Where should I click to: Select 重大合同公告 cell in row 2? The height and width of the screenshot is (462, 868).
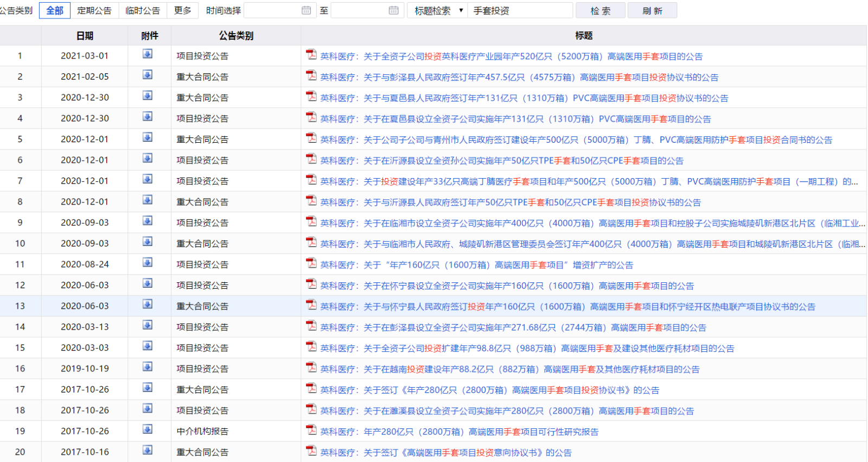coord(236,77)
